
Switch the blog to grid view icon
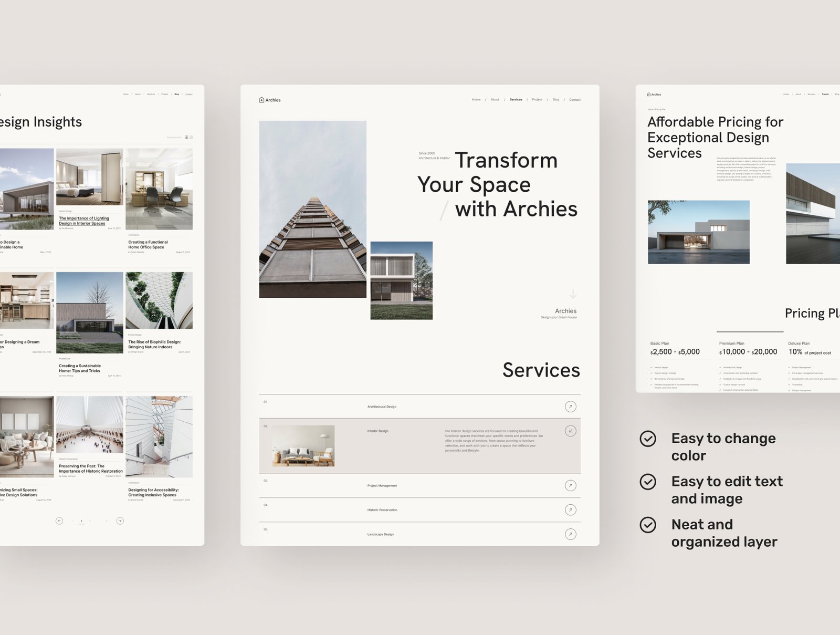(186, 137)
